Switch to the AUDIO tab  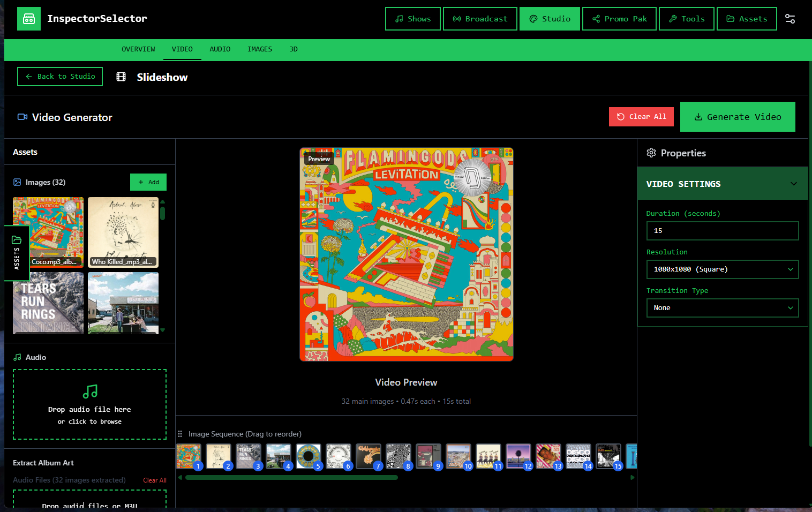(220, 49)
